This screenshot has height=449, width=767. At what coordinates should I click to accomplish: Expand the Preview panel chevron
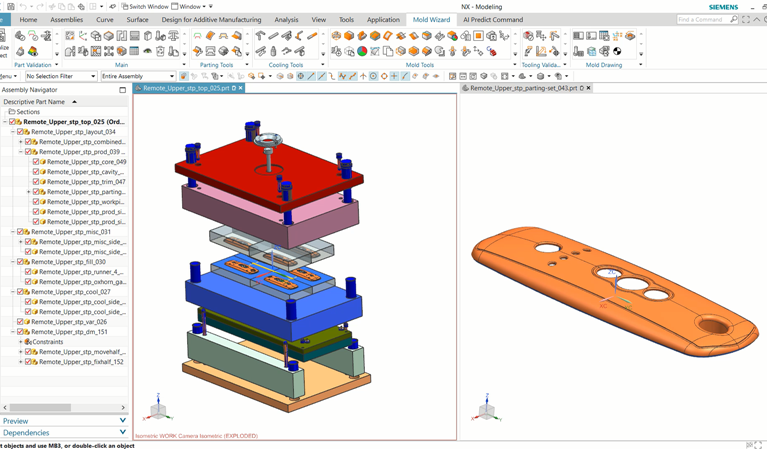pyautogui.click(x=123, y=421)
